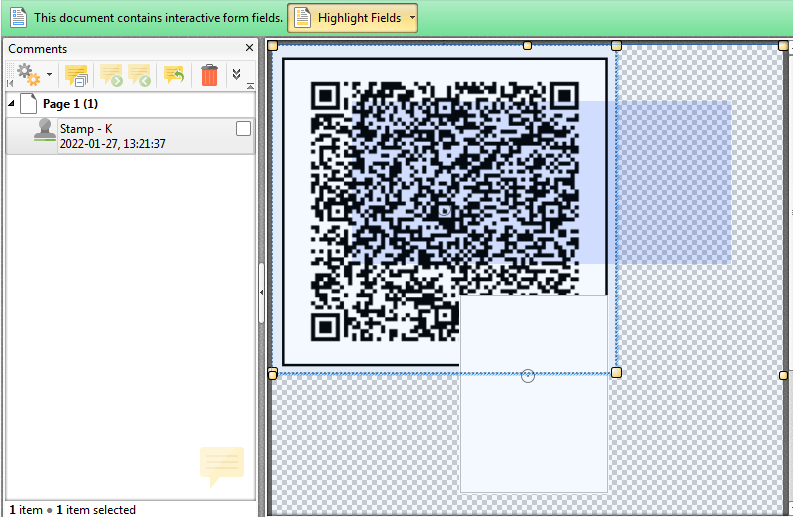
Task: Collapse the Page 1 (1) tree node
Action: tap(11, 103)
